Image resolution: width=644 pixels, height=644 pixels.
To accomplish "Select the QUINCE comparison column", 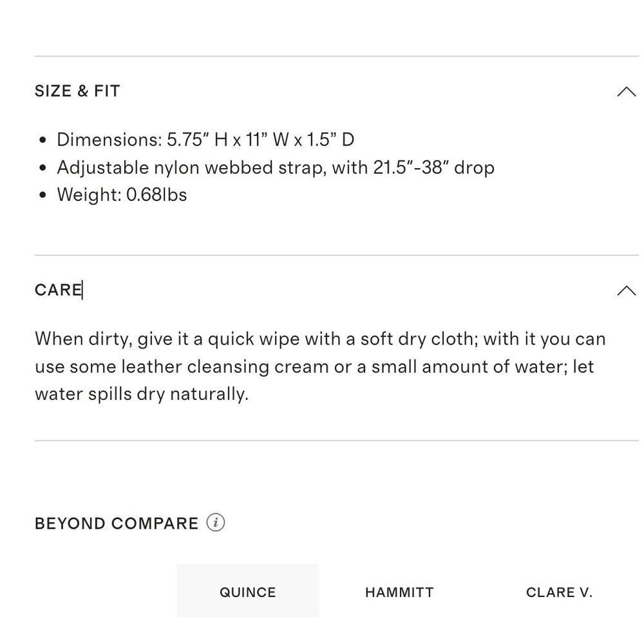I will [x=248, y=590].
